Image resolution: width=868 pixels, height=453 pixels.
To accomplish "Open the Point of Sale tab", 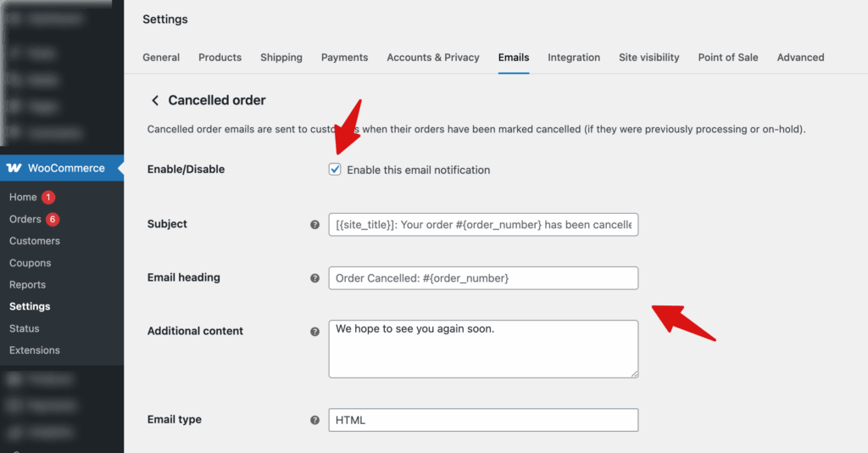I will pyautogui.click(x=728, y=58).
